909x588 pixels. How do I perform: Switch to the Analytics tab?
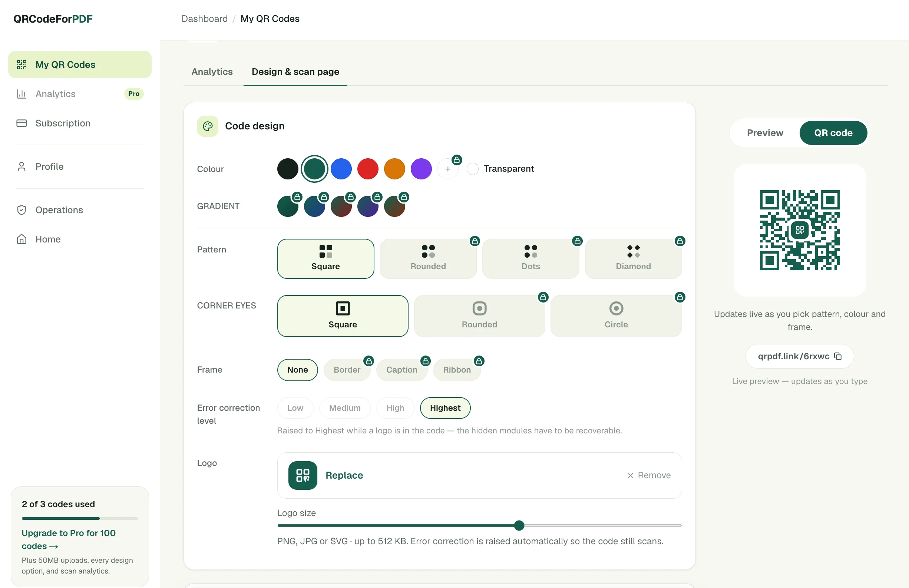[212, 72]
